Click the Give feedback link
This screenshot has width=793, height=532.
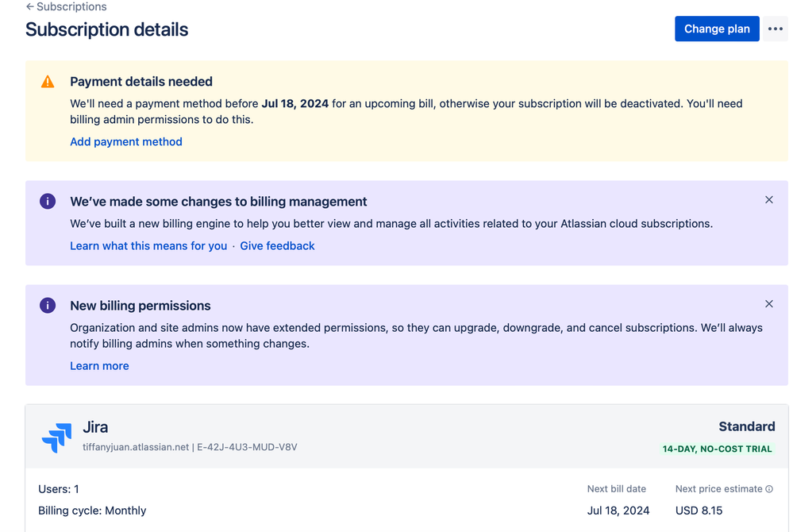point(277,246)
